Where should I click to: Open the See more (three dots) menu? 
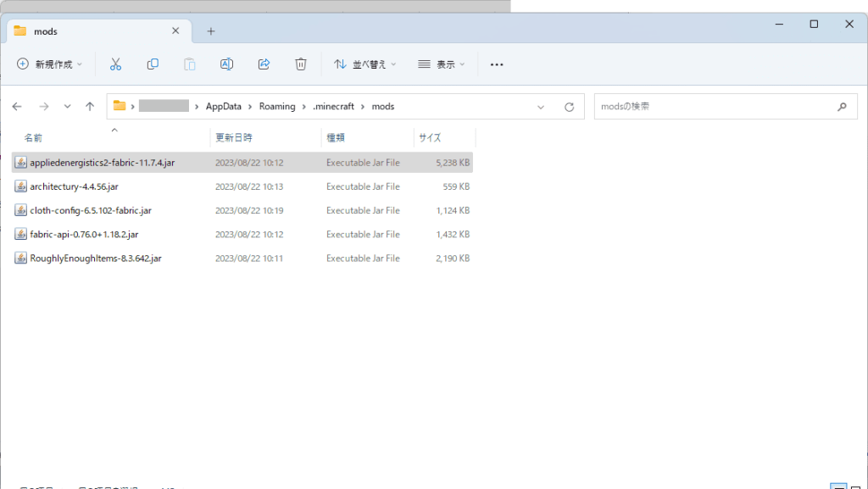(x=497, y=64)
